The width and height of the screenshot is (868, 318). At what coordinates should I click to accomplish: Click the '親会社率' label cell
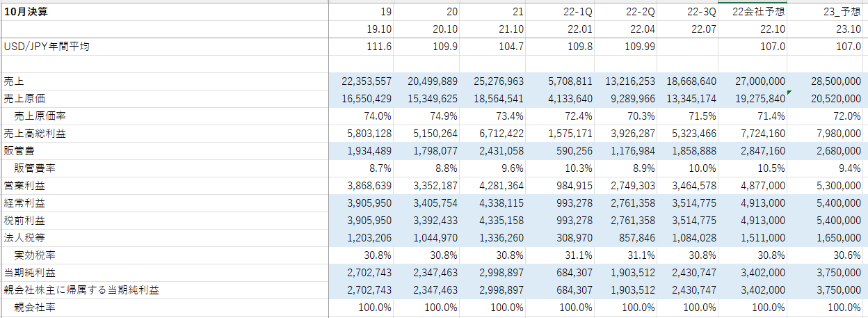point(165,308)
